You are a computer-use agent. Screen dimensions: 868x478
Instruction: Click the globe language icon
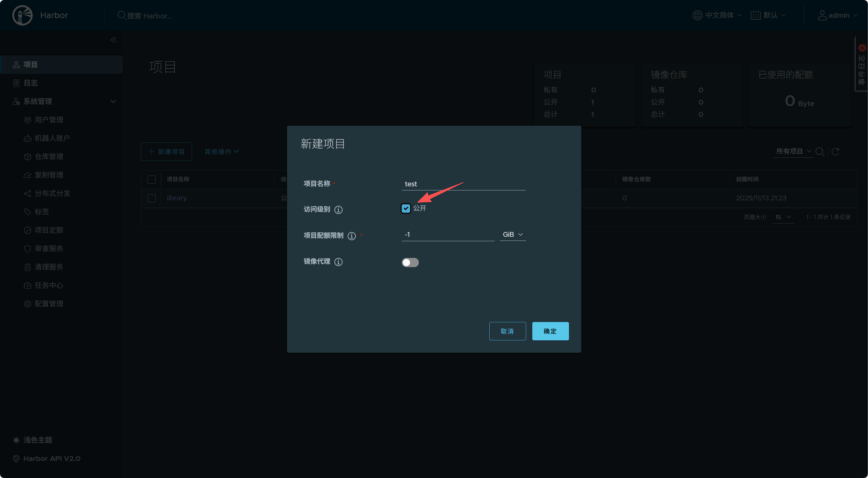point(697,15)
